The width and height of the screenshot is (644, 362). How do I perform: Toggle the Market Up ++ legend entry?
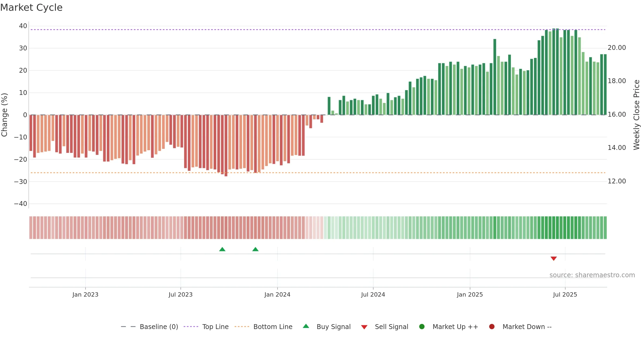coord(449,327)
